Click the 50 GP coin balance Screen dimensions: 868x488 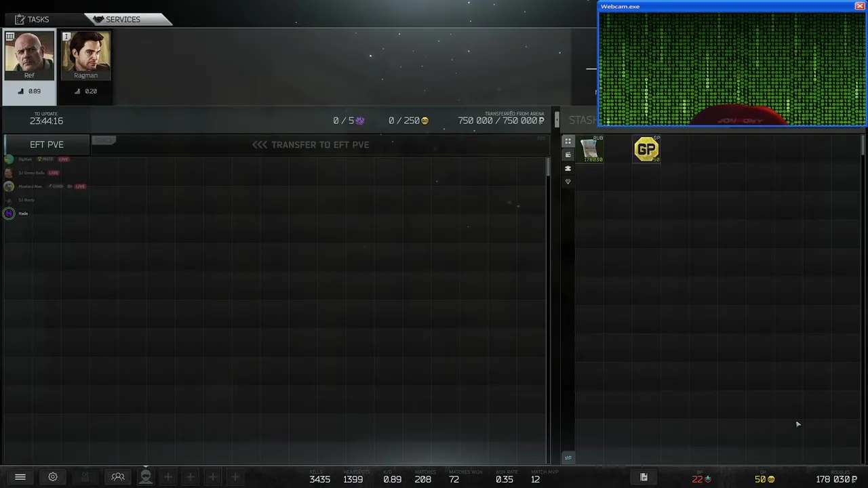point(764,479)
